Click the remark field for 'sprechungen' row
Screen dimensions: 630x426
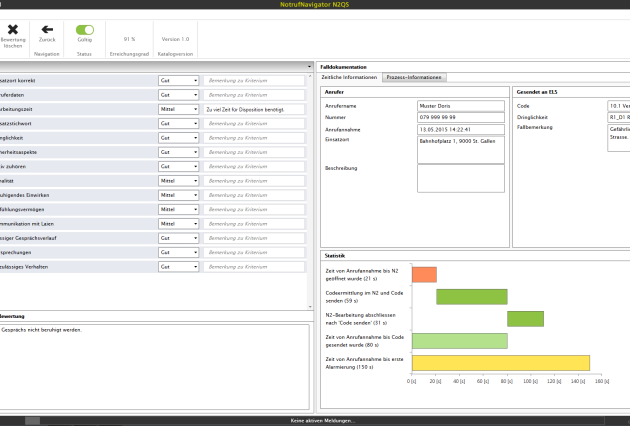[254, 252]
